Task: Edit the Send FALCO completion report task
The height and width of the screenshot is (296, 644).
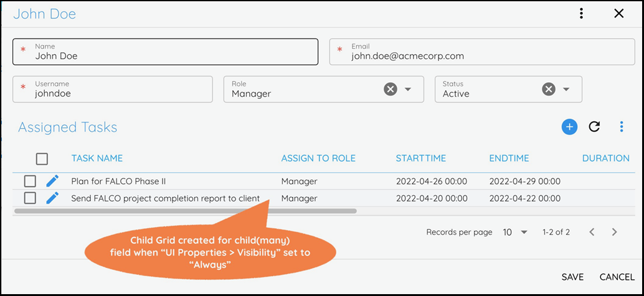Action: [52, 198]
